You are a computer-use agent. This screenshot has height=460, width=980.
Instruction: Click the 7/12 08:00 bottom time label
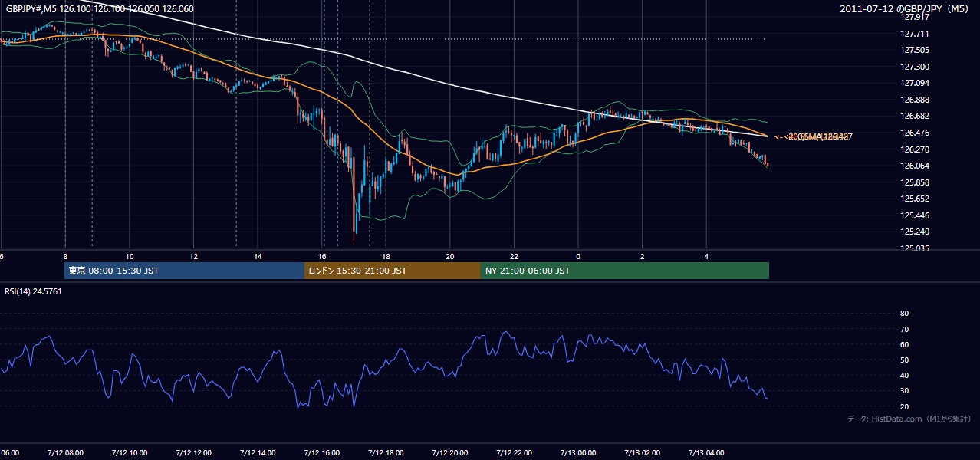click(65, 452)
